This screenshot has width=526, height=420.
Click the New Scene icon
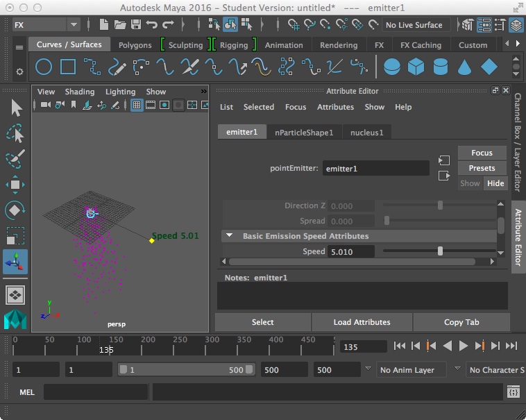tap(104, 24)
